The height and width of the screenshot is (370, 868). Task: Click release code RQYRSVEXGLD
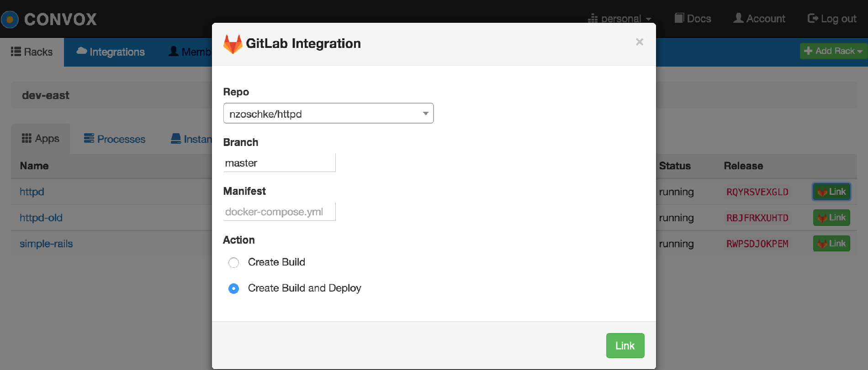pyautogui.click(x=757, y=192)
